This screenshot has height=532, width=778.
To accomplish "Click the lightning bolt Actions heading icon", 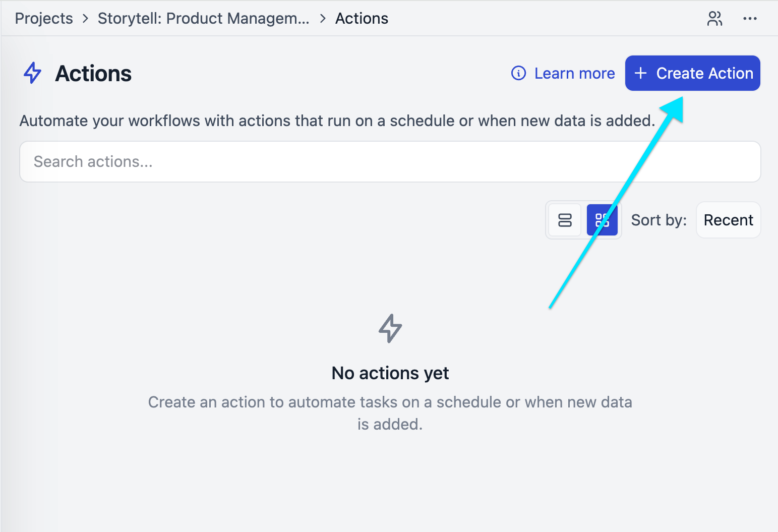I will pyautogui.click(x=33, y=73).
